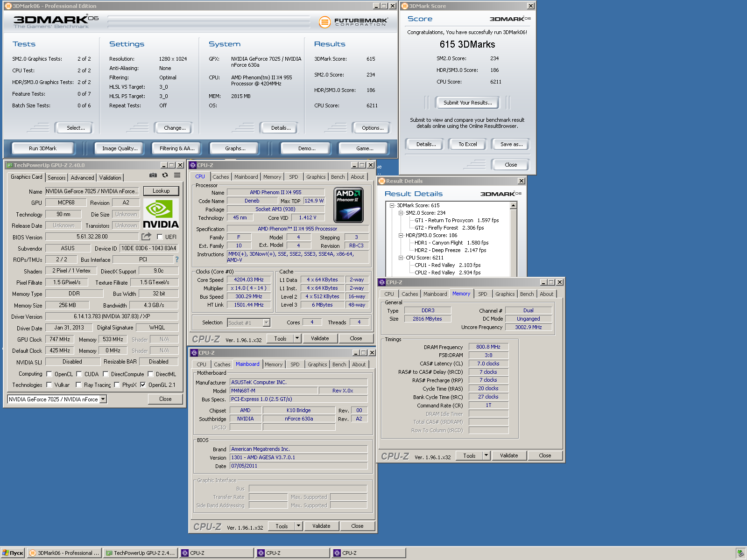Click the Filtering & AA button

(x=177, y=148)
